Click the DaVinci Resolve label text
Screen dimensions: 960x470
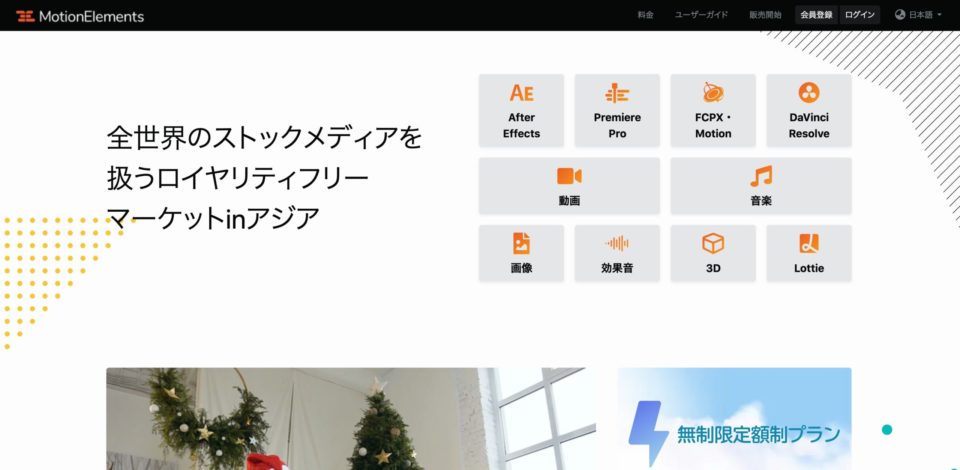pyautogui.click(x=809, y=125)
